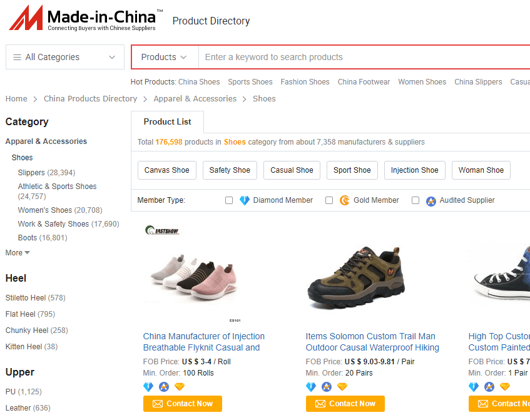Expand the Products search type dropdown

pos(165,57)
